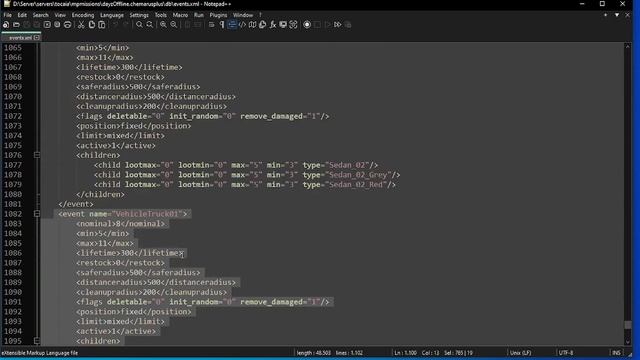Click the Open file toolbar icon

tap(16, 25)
